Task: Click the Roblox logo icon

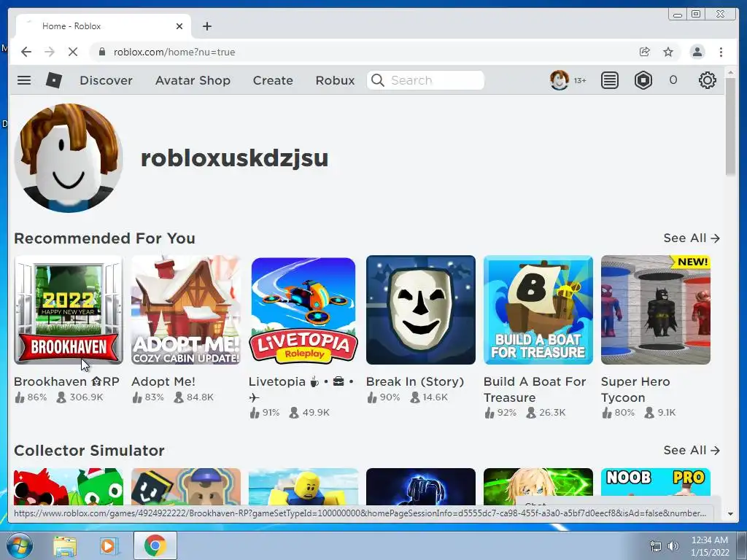Action: (x=54, y=80)
